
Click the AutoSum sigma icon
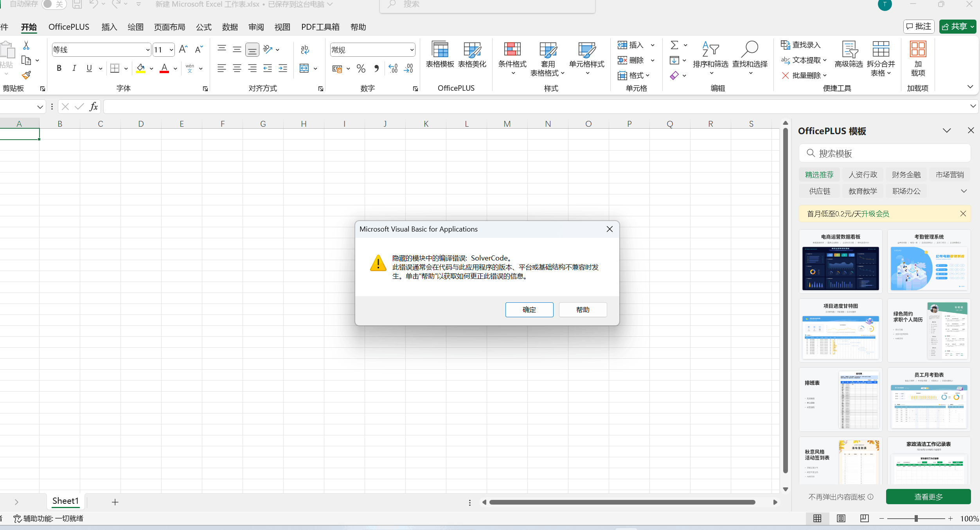tap(674, 45)
